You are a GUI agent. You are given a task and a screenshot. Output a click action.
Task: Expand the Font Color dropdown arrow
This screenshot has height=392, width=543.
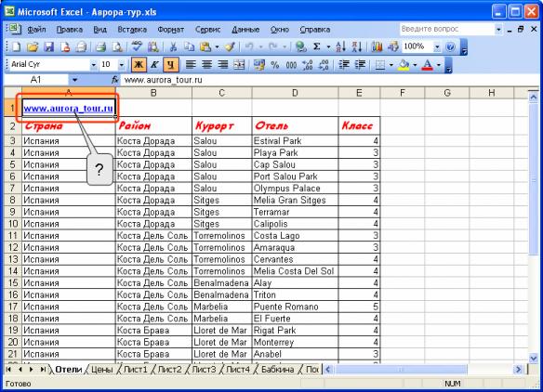439,65
